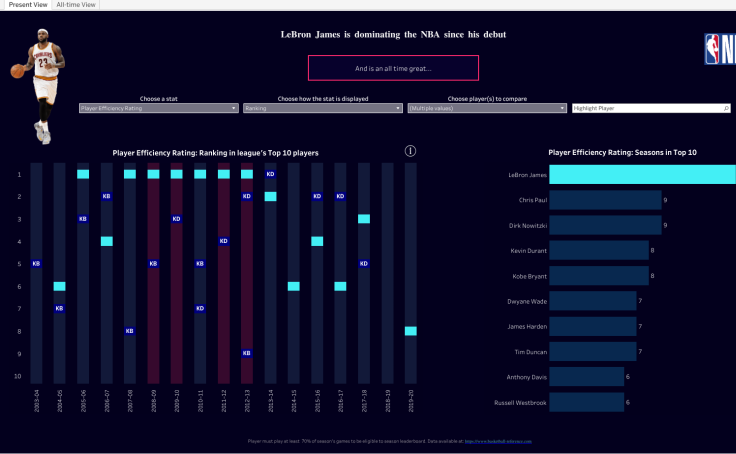Click the 'And is an all time great...' button
This screenshot has width=736, height=454.
[x=393, y=68]
